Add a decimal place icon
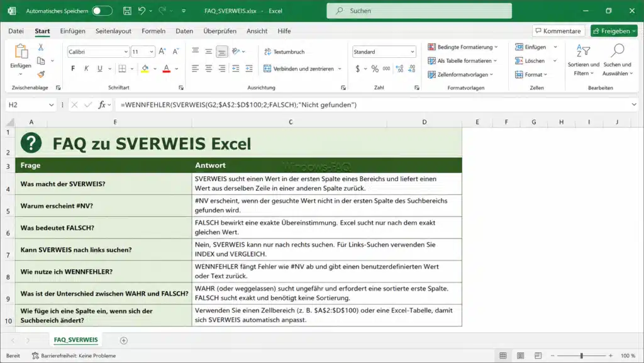The image size is (644, 363). click(399, 69)
